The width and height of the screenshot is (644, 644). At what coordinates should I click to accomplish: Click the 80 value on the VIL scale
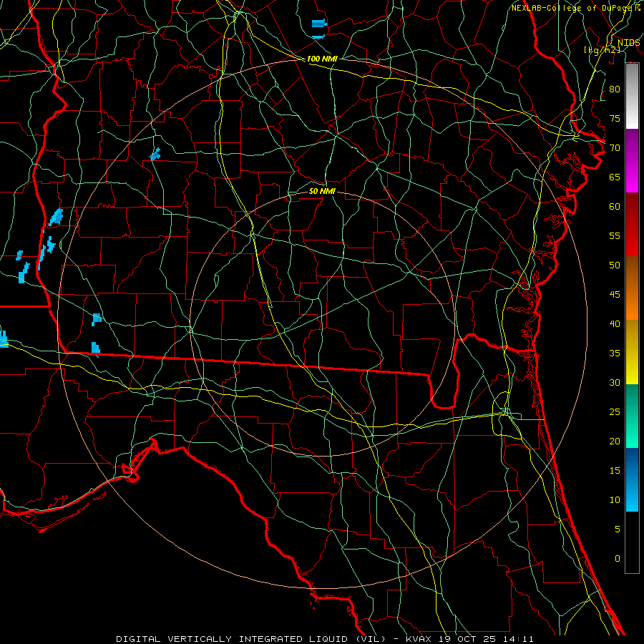[615, 89]
